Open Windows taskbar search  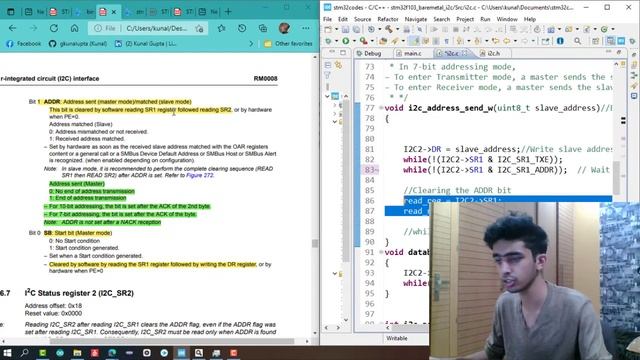tap(24, 353)
